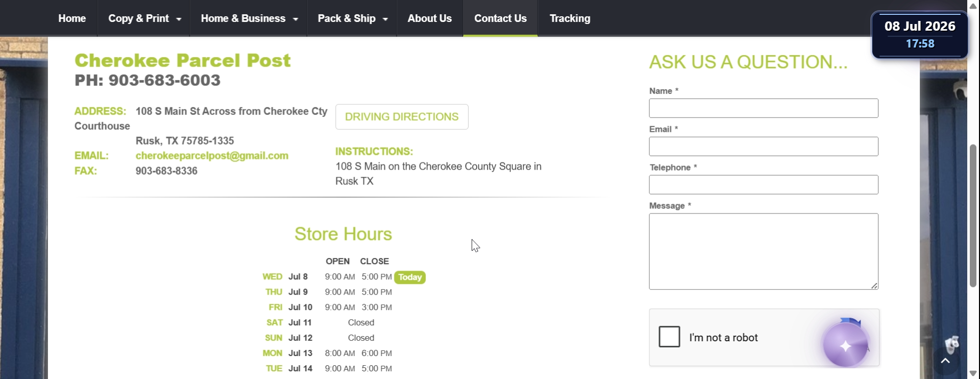Click the Email input field
980x379 pixels.
coord(764,147)
